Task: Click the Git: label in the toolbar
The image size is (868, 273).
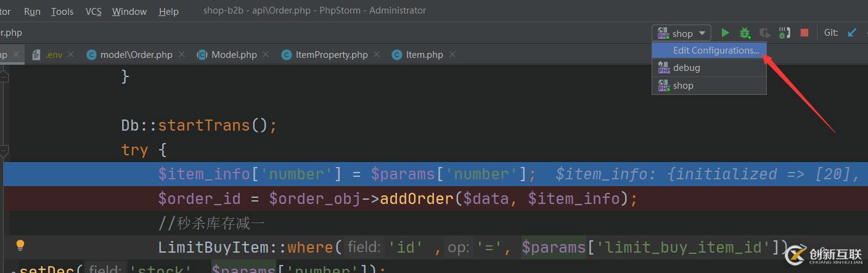Action: [x=831, y=33]
